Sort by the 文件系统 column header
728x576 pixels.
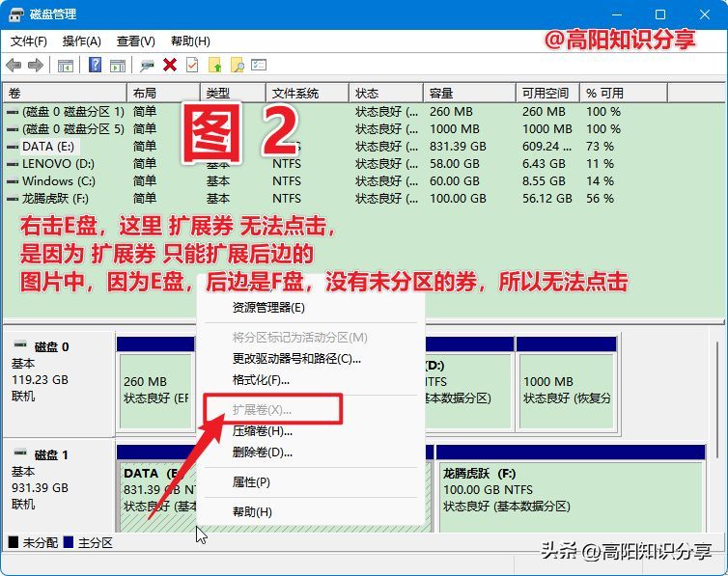coord(307,93)
